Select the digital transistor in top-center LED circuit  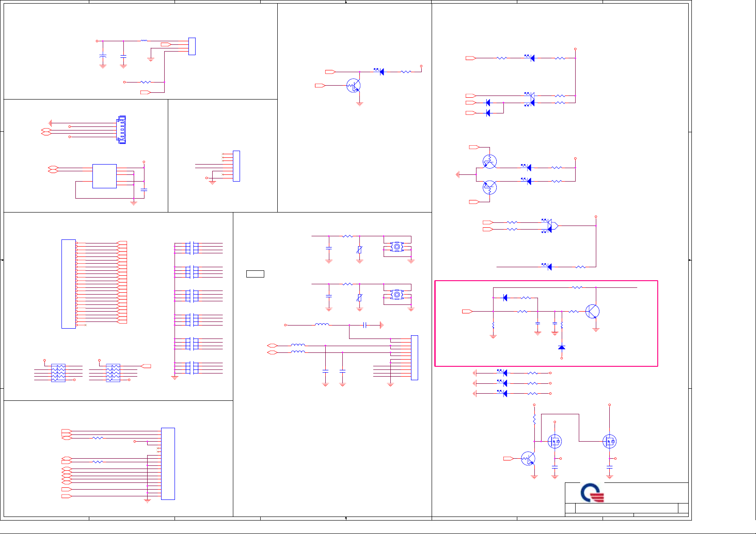(x=354, y=85)
